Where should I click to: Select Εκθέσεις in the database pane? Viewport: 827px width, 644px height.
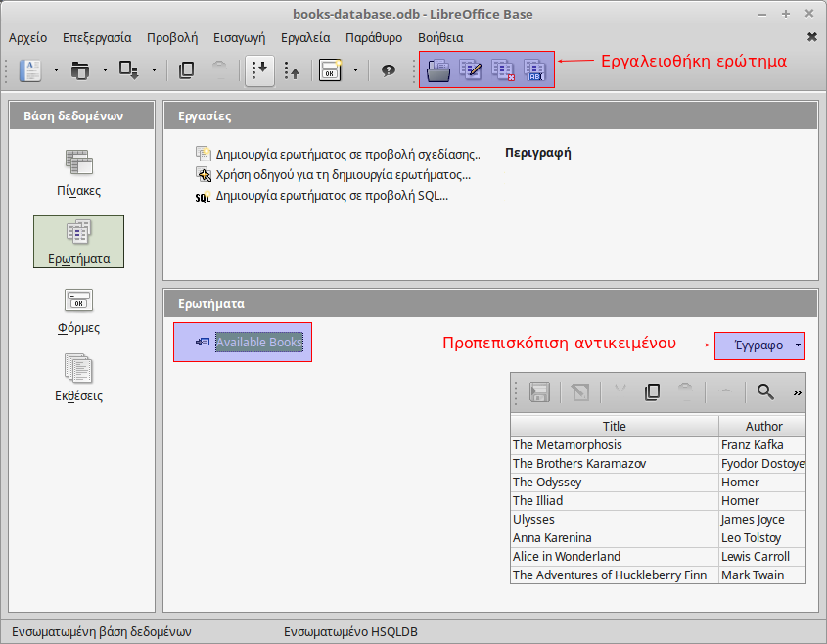click(78, 378)
